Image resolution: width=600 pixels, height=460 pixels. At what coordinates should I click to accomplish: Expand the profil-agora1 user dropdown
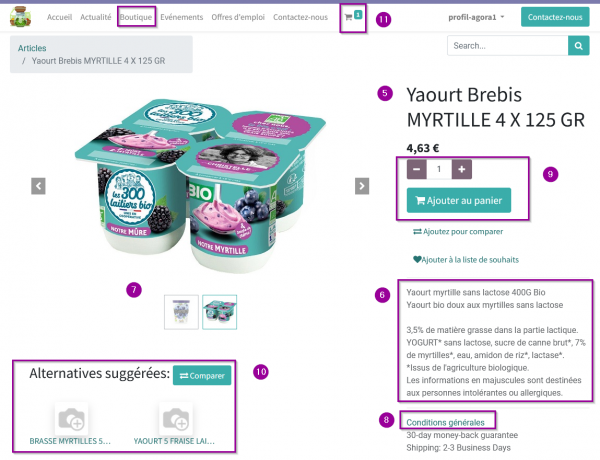(476, 17)
